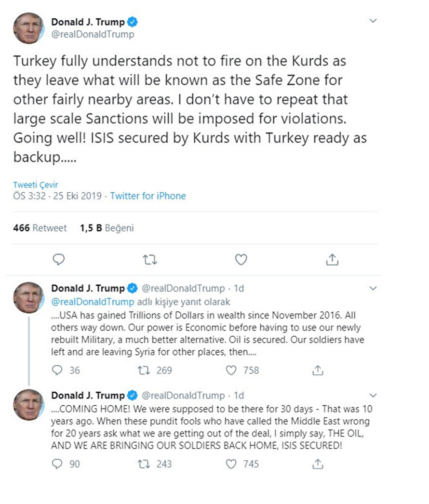429x504 pixels.
Task: Retweet the main Safe Zone tweet
Action: (x=150, y=260)
